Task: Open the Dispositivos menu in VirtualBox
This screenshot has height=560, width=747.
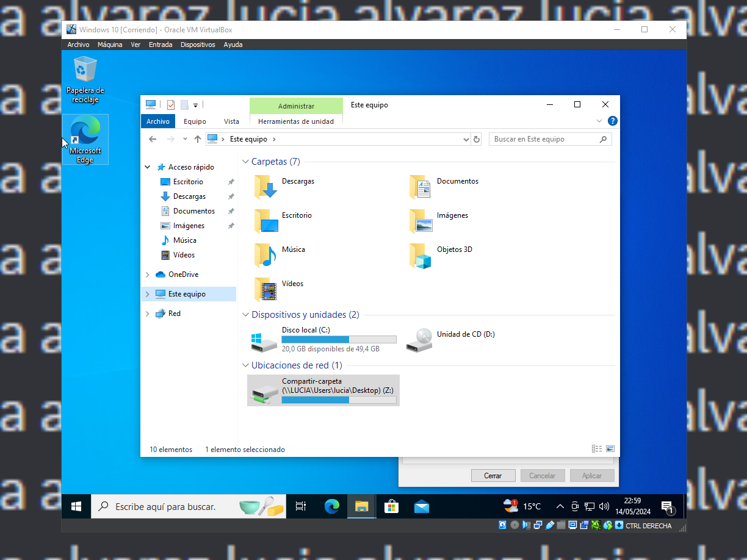Action: 198,44
